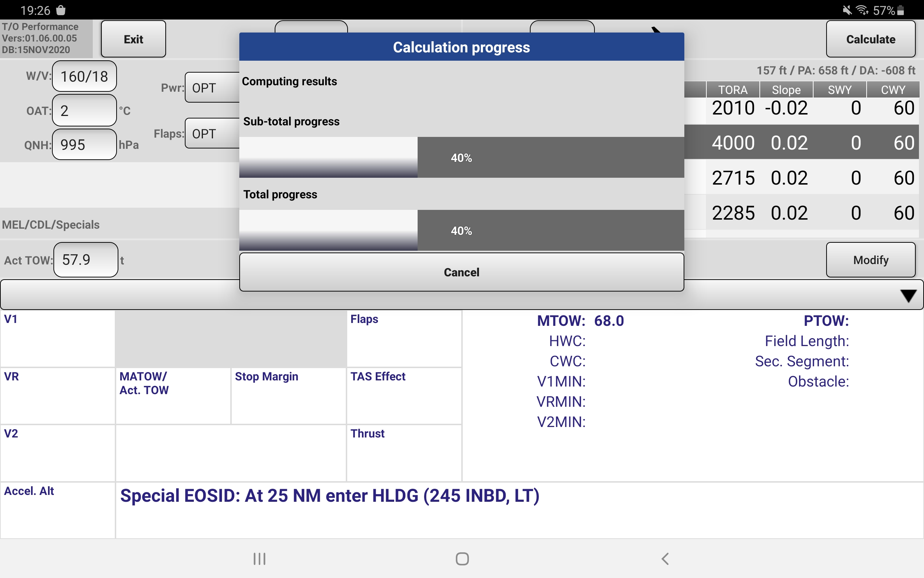The image size is (924, 578).
Task: Click the Sub-total progress bar
Action: click(x=461, y=157)
